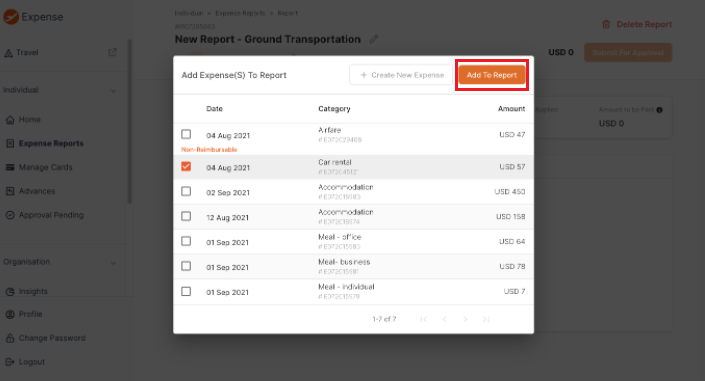Screen dimensions: 705x381
Task: Jump to last page pagination icon
Action: pos(486,319)
